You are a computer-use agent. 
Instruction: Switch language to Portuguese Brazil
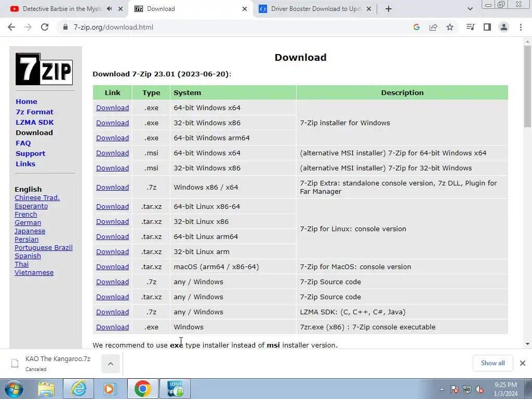(x=44, y=248)
